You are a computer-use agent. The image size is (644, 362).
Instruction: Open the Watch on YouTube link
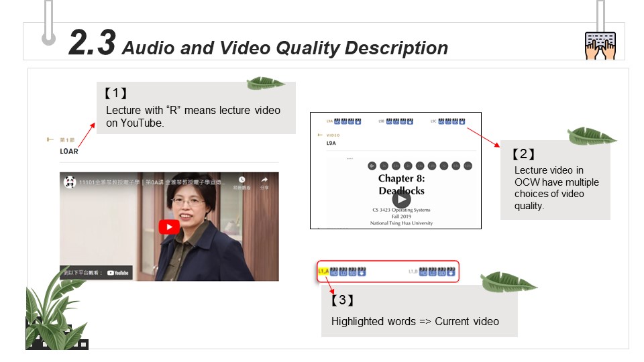pos(97,273)
